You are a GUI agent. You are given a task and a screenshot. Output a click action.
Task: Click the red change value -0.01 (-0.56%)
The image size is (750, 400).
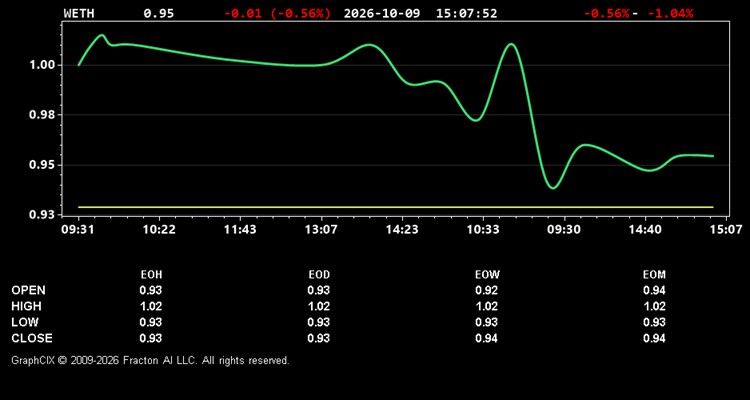[x=277, y=13]
